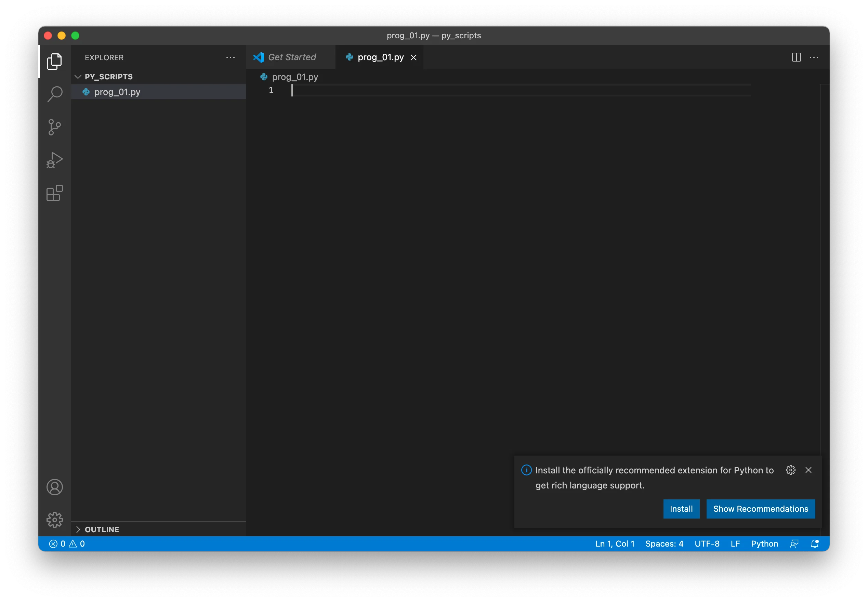Click Show Recommendations button
This screenshot has height=602, width=868.
tap(760, 509)
